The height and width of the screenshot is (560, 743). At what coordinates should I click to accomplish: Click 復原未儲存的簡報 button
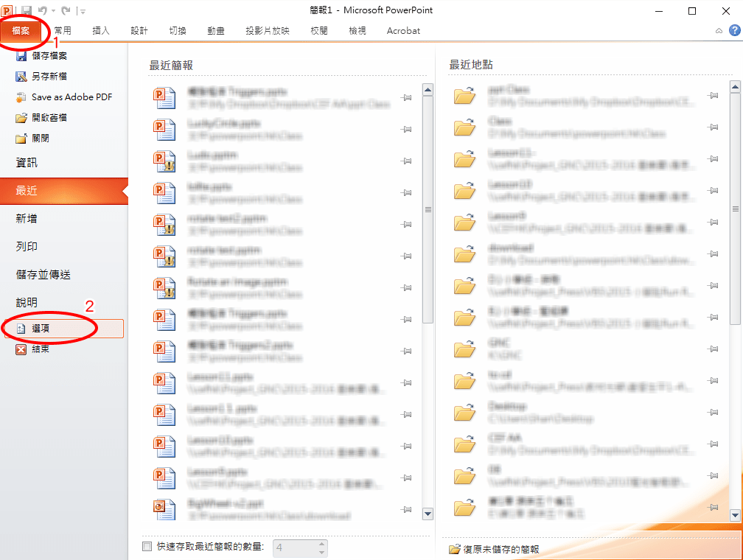494,549
